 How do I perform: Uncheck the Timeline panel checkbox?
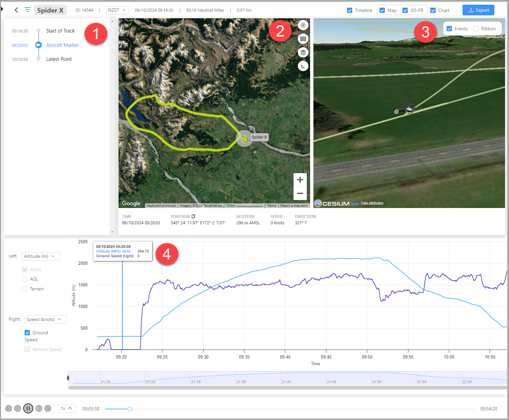click(350, 10)
